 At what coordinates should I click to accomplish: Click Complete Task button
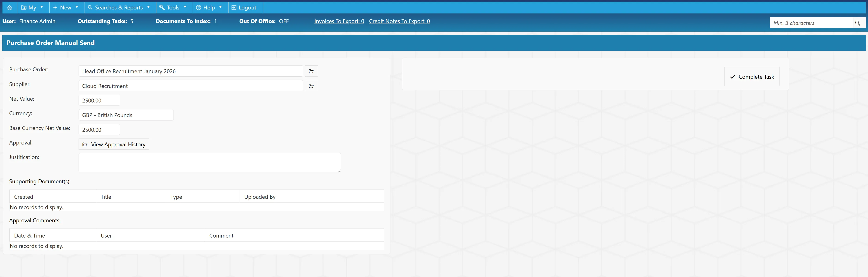tap(752, 77)
